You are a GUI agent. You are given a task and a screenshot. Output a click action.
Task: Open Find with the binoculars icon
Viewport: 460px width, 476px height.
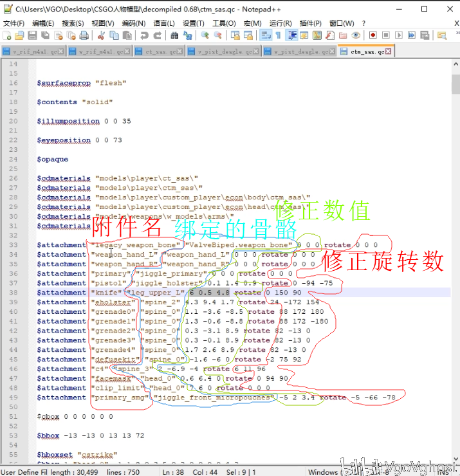pos(174,35)
